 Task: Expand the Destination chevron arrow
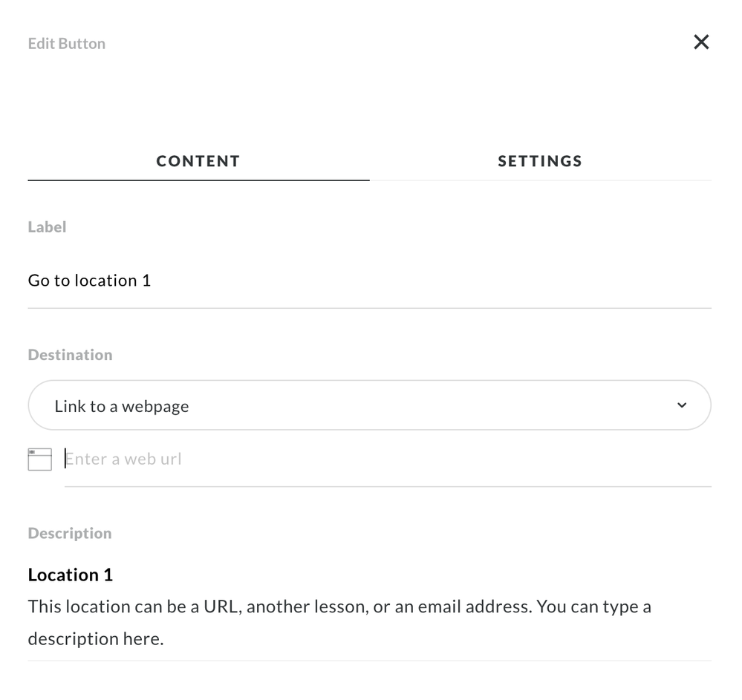pyautogui.click(x=682, y=405)
